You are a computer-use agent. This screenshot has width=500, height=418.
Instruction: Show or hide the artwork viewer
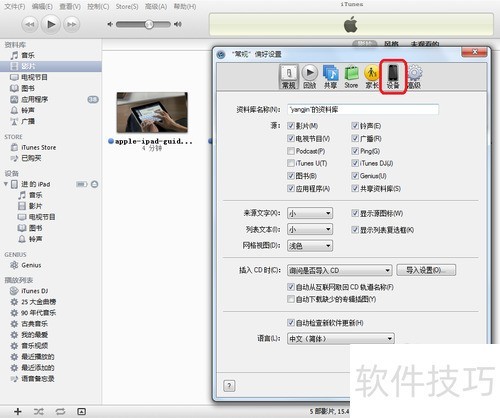(x=81, y=412)
